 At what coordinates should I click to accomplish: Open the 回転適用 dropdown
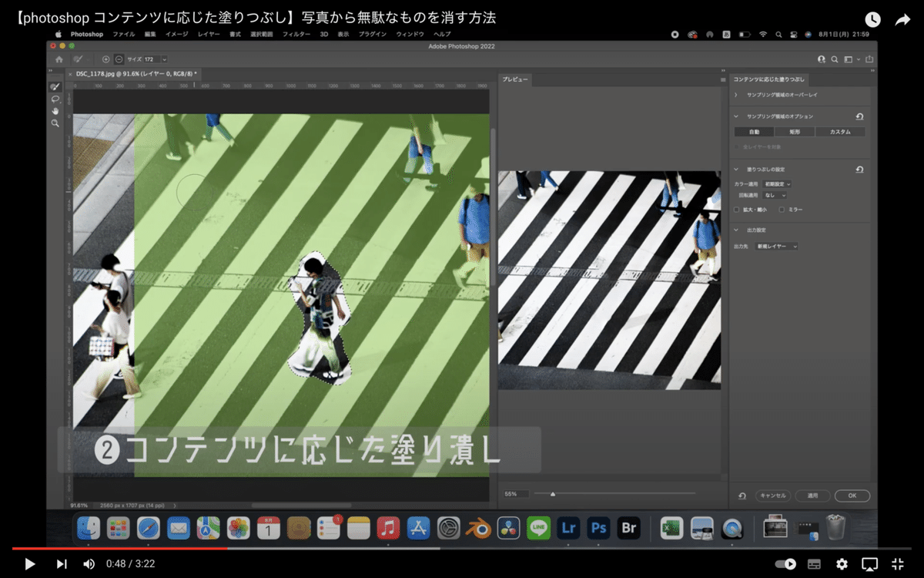point(774,195)
